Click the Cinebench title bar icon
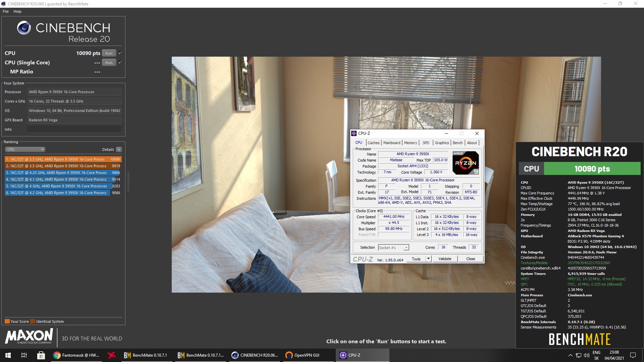 [3, 4]
